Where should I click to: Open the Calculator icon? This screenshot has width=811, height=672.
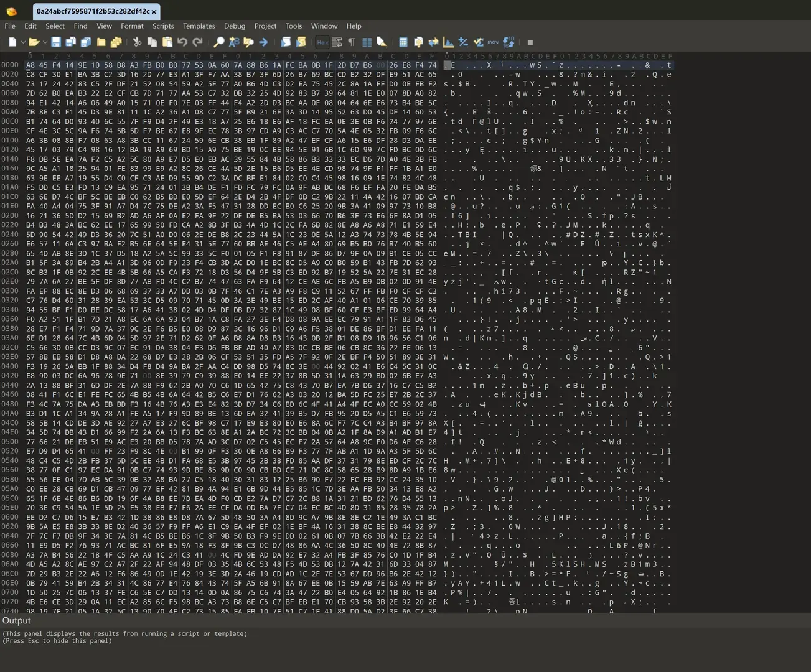[403, 42]
